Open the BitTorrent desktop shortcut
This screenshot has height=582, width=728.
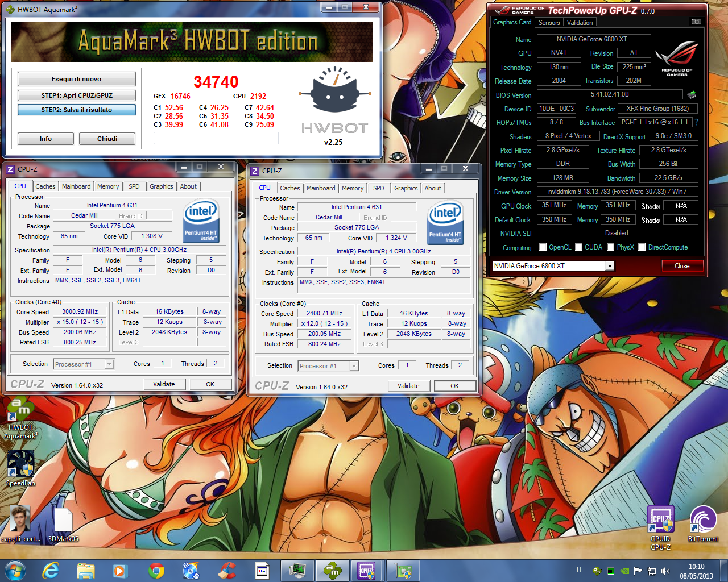703,523
